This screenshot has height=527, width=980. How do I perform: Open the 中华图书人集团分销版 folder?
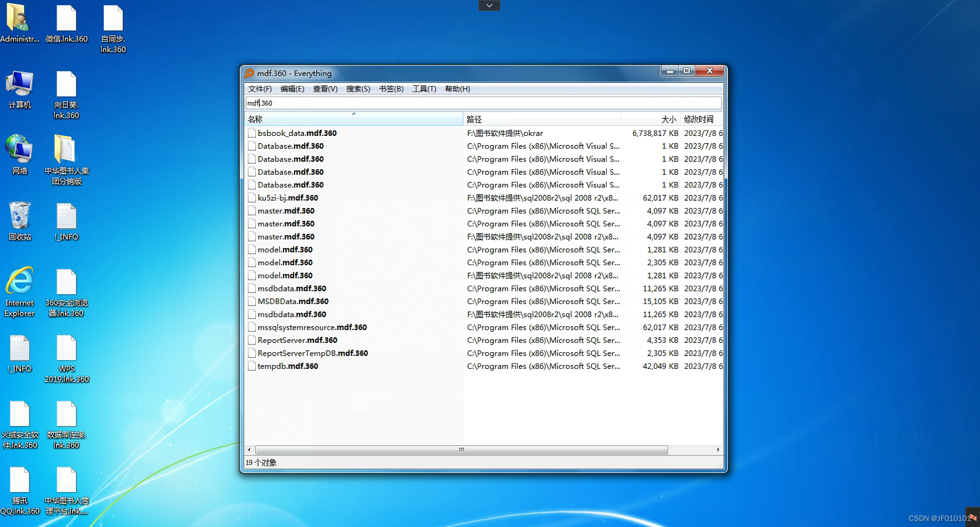67,160
